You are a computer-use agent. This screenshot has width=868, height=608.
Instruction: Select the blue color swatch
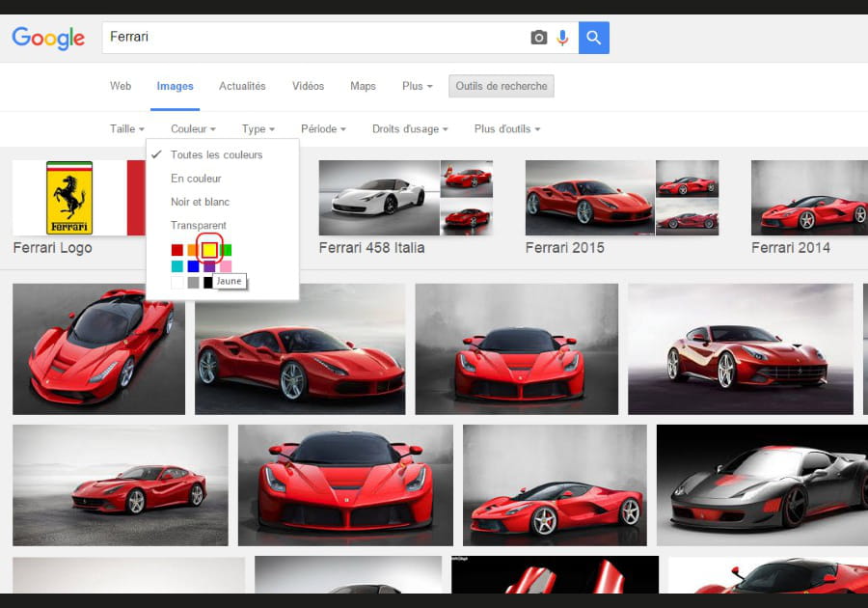(x=193, y=266)
